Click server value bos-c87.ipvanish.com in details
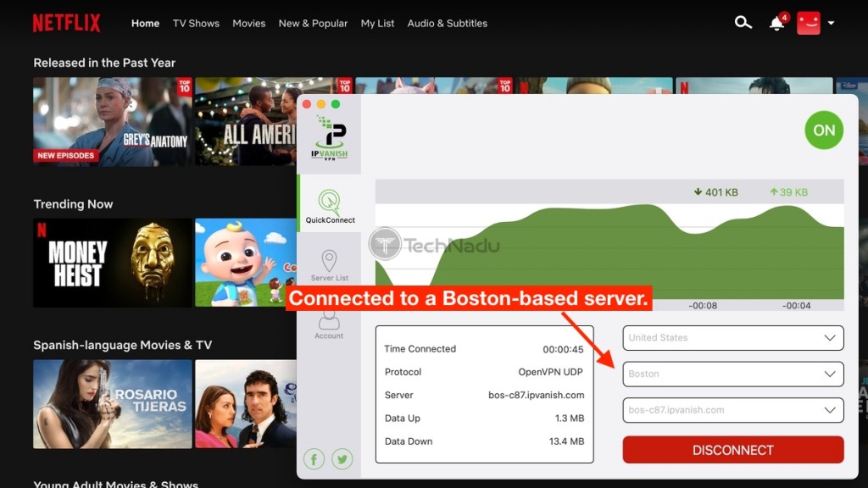The width and height of the screenshot is (868, 488). pos(537,395)
